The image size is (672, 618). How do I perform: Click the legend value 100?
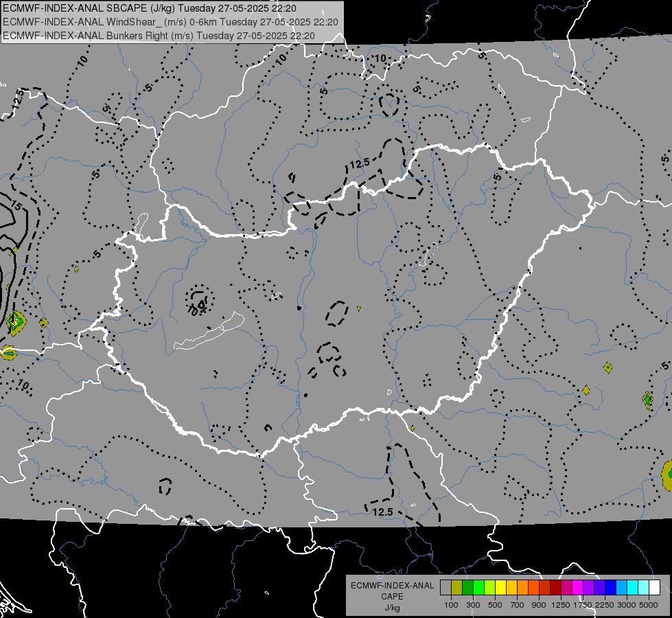point(451,605)
